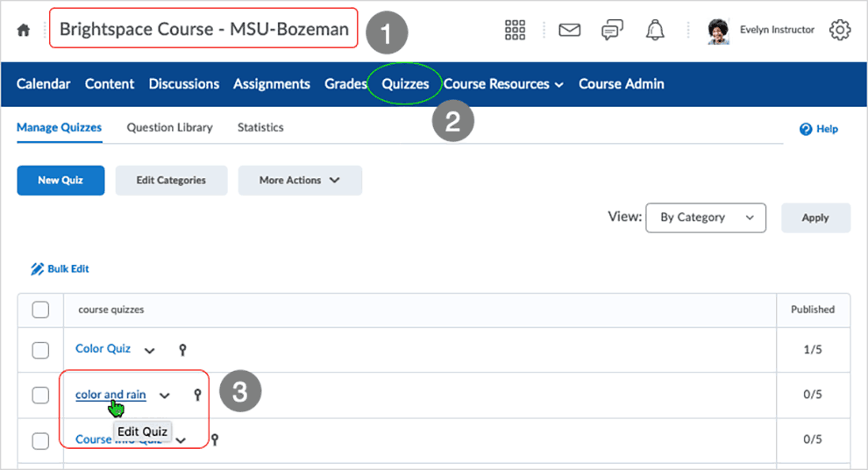The image size is (868, 470).
Task: Click the Help question mark icon
Action: pos(806,129)
